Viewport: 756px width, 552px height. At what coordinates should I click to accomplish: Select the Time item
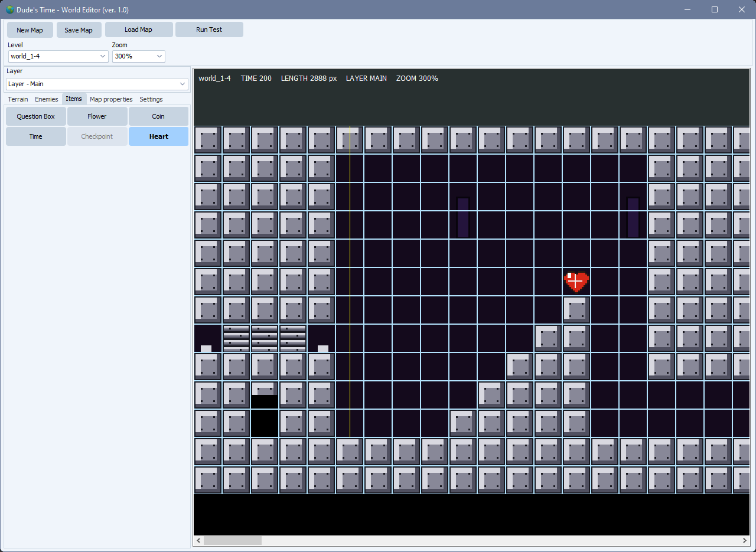[36, 136]
